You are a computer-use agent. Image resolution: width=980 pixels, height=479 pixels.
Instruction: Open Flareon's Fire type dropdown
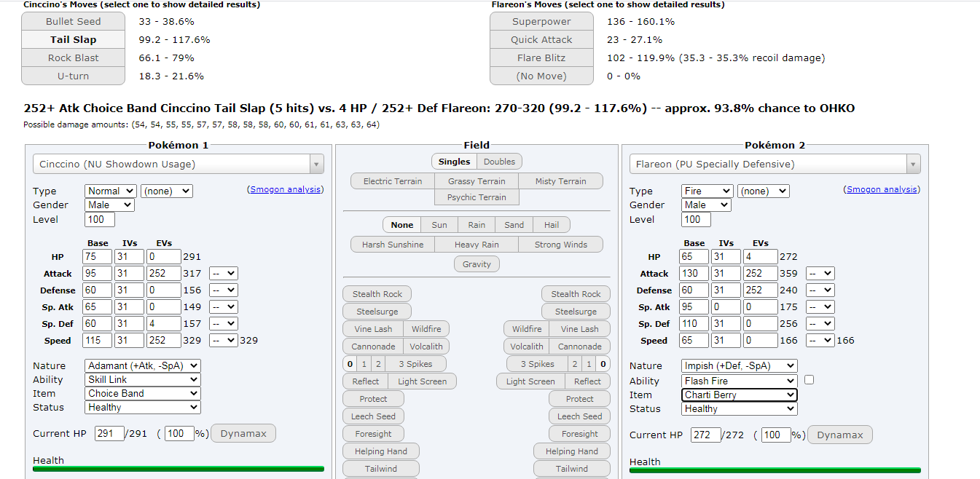tap(707, 191)
